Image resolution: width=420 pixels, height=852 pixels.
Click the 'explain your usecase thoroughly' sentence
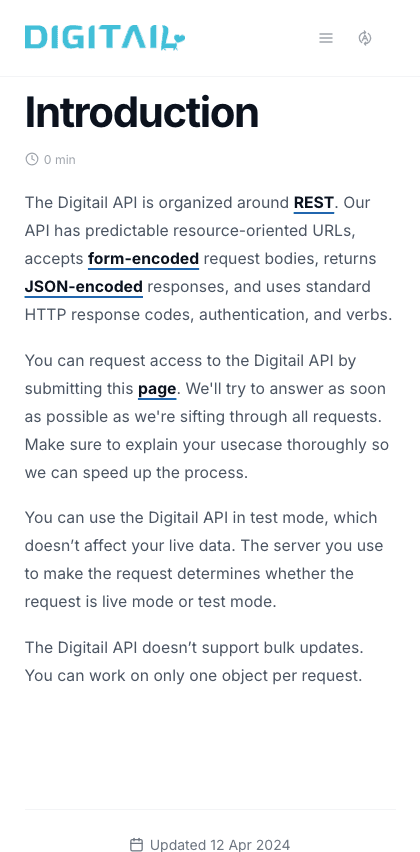coord(207,445)
